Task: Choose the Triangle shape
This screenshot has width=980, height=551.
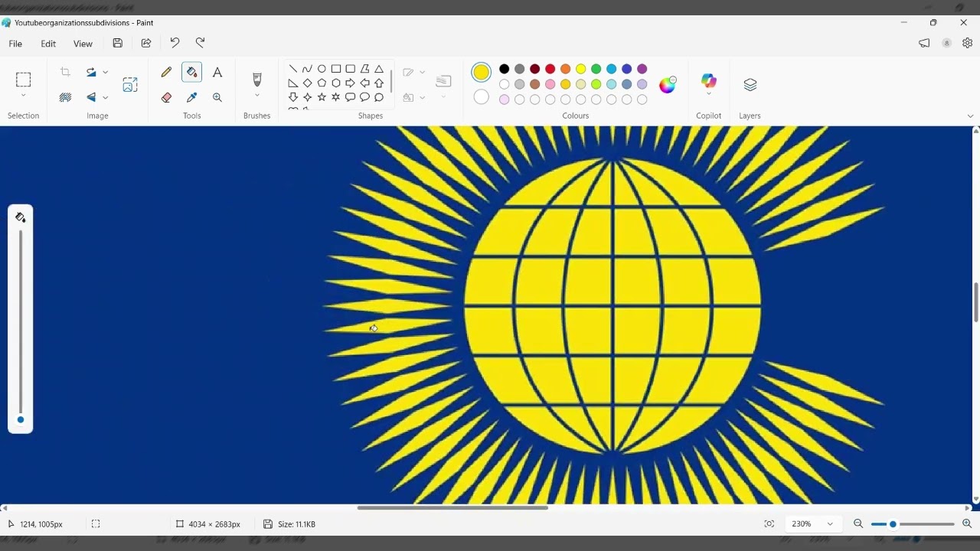Action: click(379, 69)
